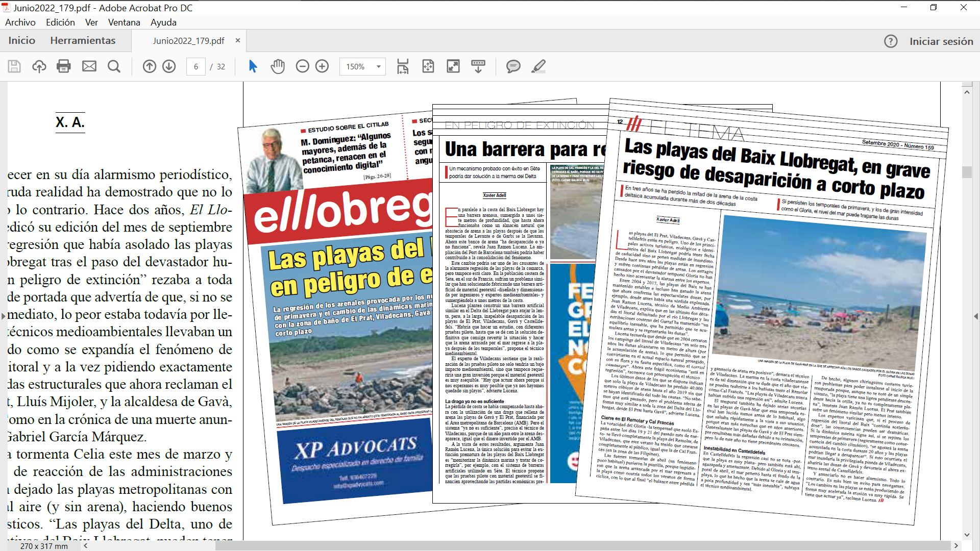Screen dimensions: 980x551
Task: Click the vertical scrollbar up arrow
Action: point(967,92)
